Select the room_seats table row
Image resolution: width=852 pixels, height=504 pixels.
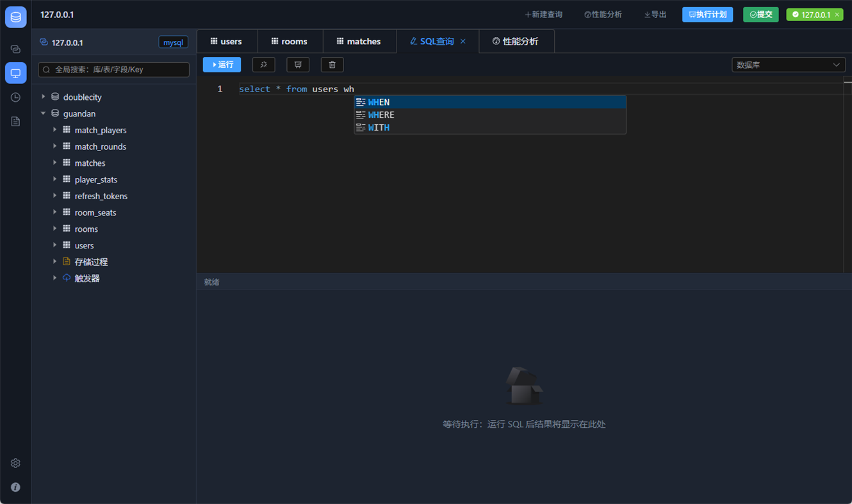tap(114, 213)
